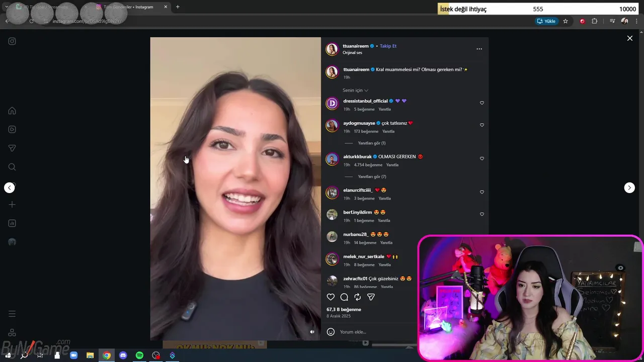Image resolution: width=644 pixels, height=362 pixels.
Task: Click the Chrome icon in taskbar
Action: click(x=107, y=355)
